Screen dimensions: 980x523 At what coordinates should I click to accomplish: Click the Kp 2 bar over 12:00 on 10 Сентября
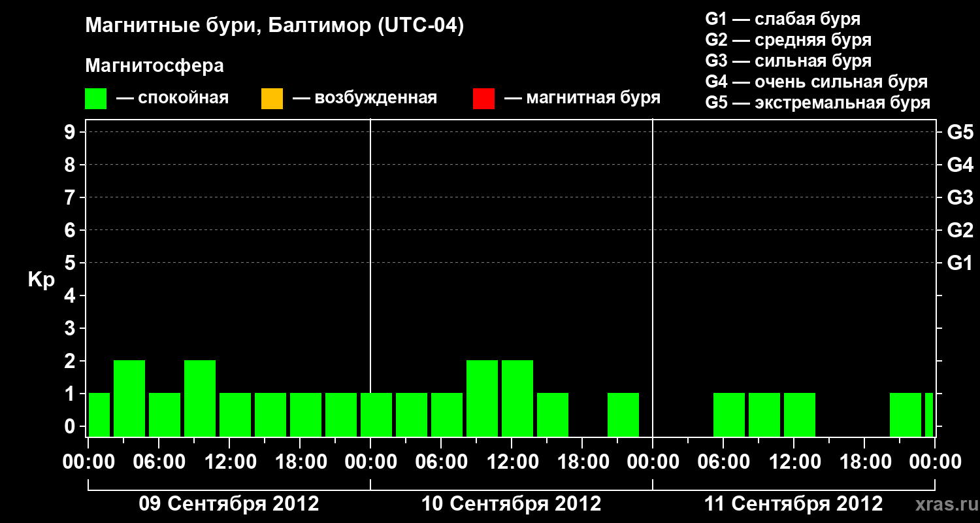tap(517, 398)
